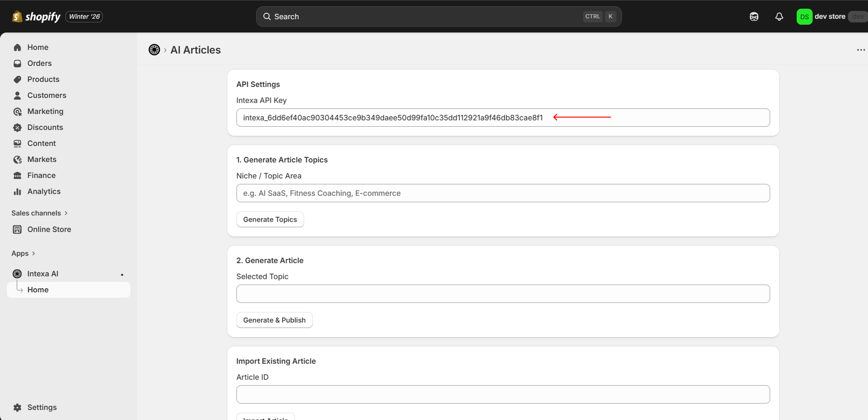Click the Analytics bar chart icon
Image resolution: width=868 pixels, height=420 pixels.
coord(17,192)
